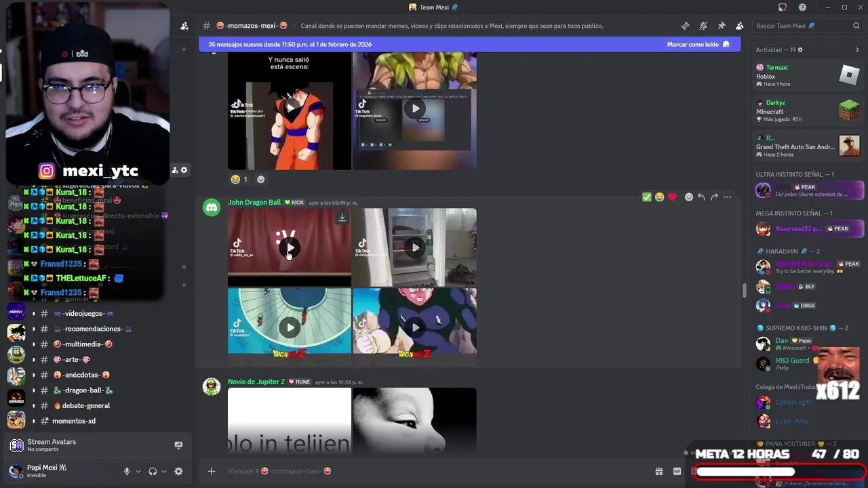Open Termaxi Roblox activity card
The image size is (868, 488).
coord(808,75)
